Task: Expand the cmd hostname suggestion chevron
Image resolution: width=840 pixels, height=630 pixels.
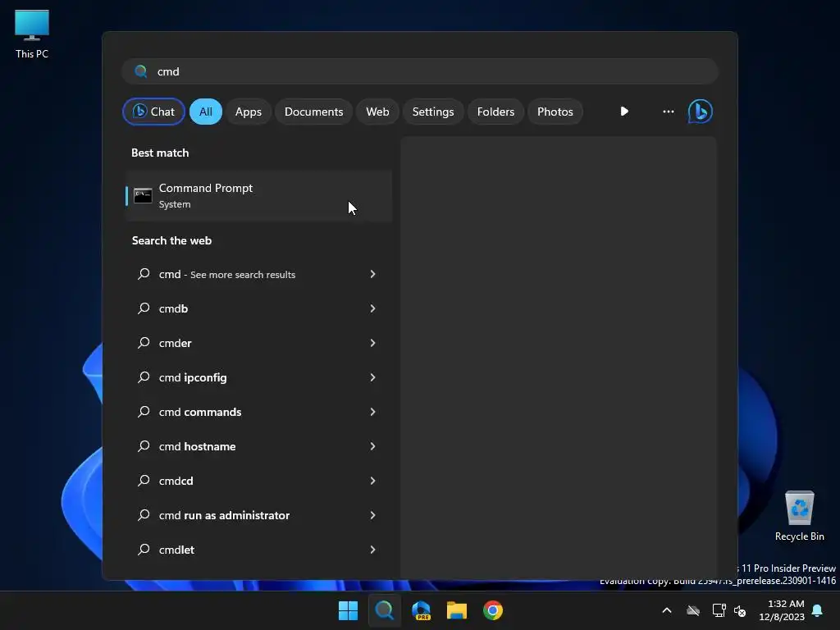Action: pos(373,445)
